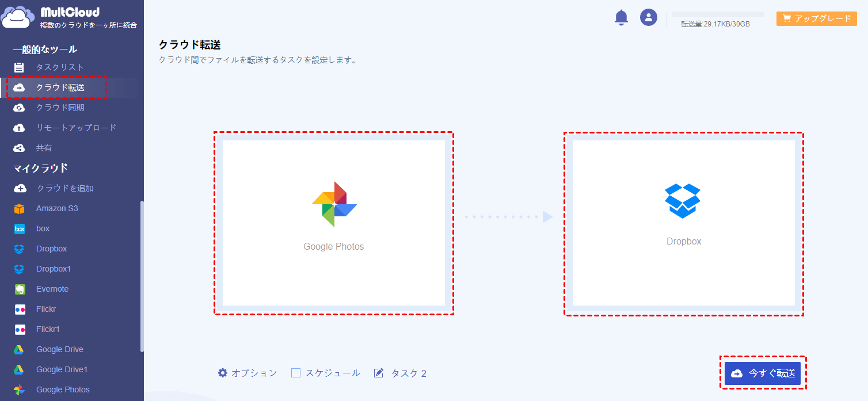Open クラウドを追加 in sidebar
The height and width of the screenshot is (401, 868).
tap(65, 188)
